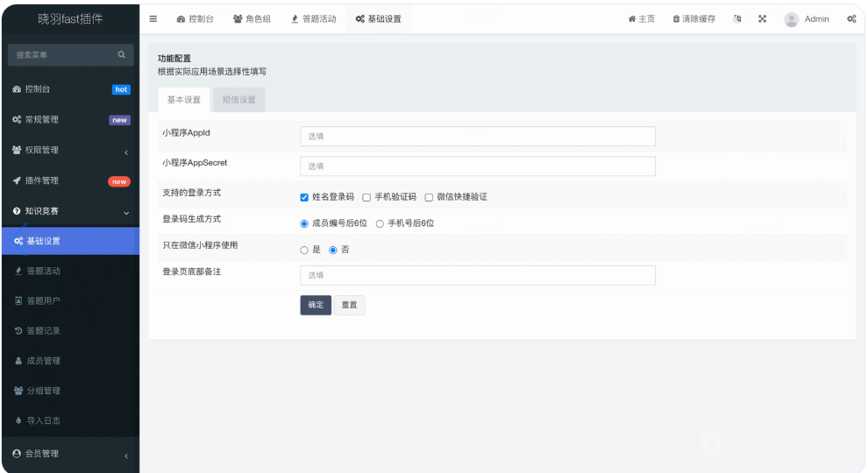The width and height of the screenshot is (868, 473).
Task: Switch to the 短信设置 tab
Action: pyautogui.click(x=238, y=100)
